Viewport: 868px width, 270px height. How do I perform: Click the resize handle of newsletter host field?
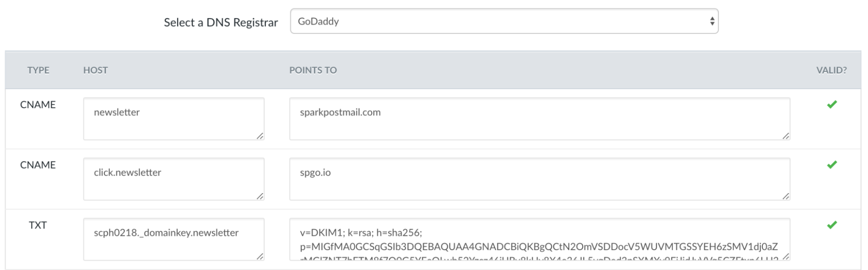260,136
